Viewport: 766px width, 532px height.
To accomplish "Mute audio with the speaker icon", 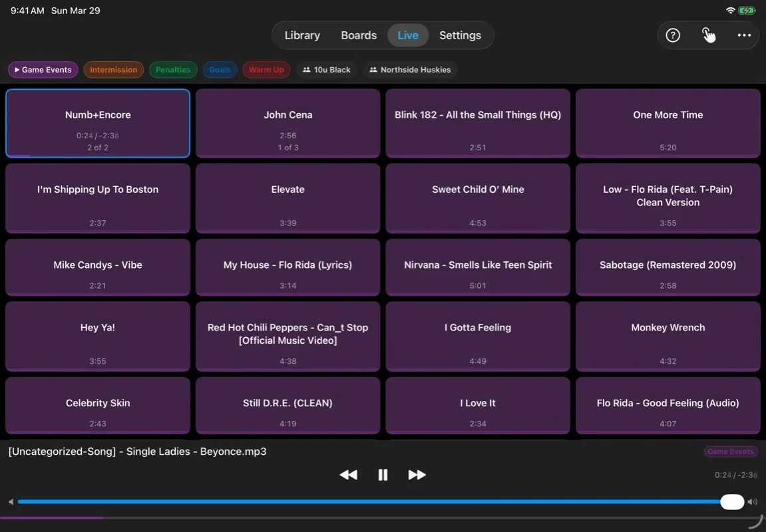I will [752, 501].
